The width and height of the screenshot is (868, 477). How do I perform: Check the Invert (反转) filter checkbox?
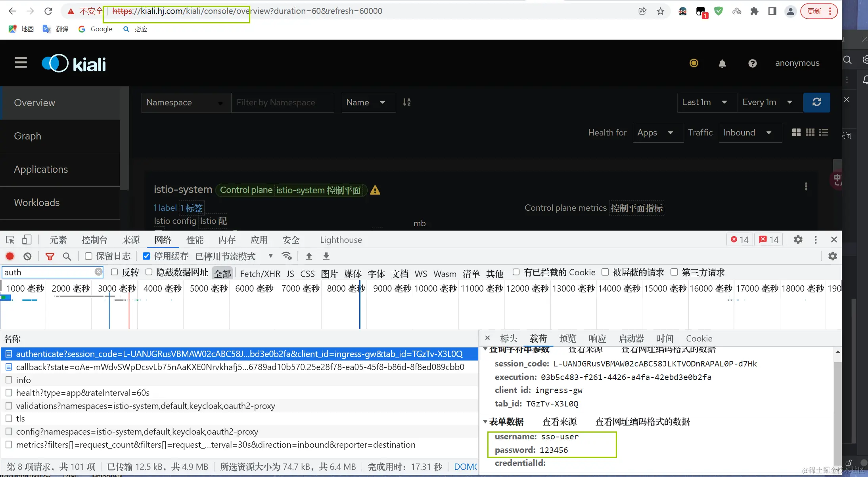pos(115,272)
